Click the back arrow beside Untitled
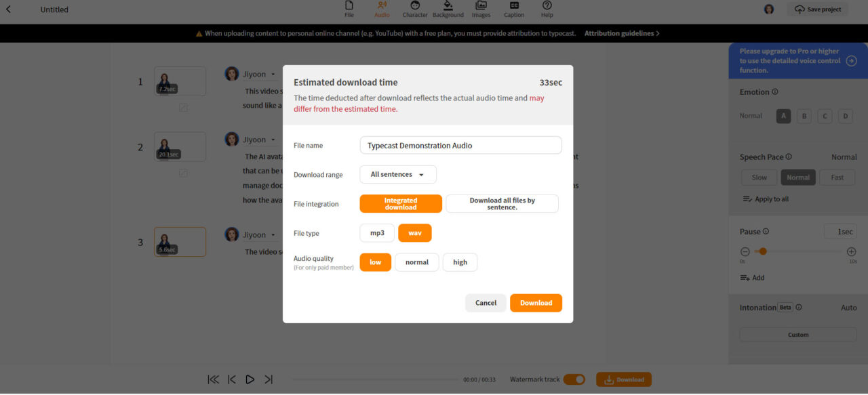 point(8,9)
